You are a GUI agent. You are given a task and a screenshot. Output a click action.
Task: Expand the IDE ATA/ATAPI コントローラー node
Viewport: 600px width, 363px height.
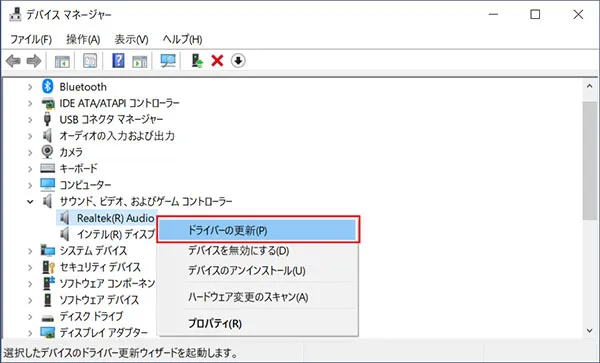(30, 103)
